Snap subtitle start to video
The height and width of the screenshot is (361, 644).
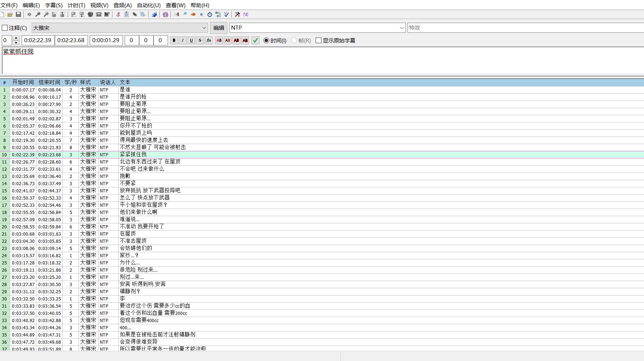74,14
